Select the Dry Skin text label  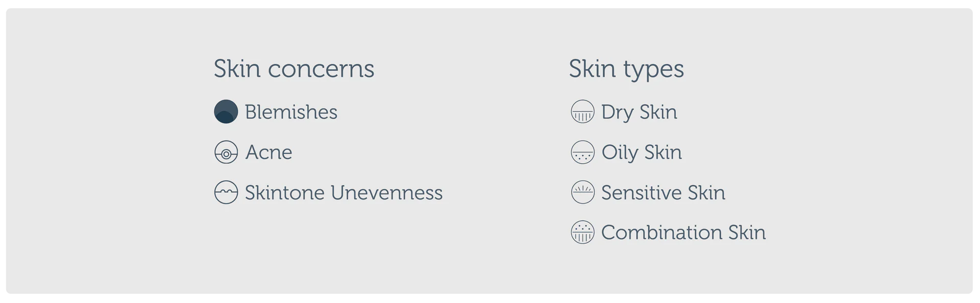pos(639,112)
